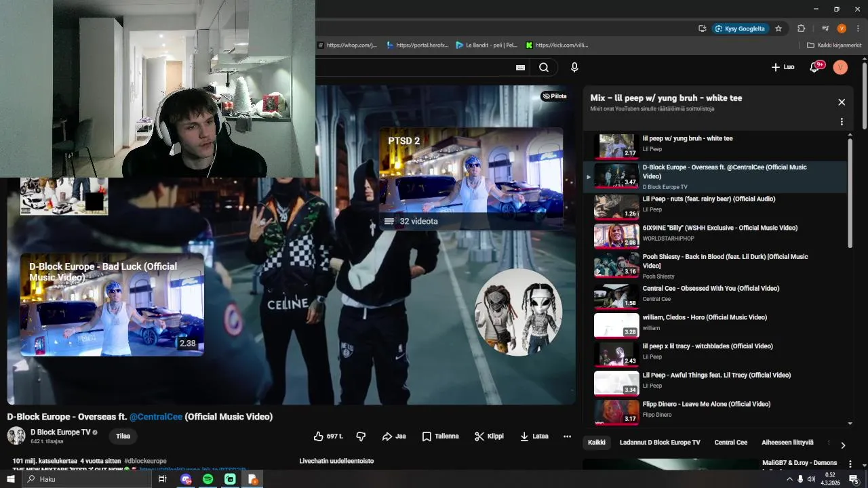The image size is (868, 488).
Task: Open the Bad Luck video end card
Action: 112,305
